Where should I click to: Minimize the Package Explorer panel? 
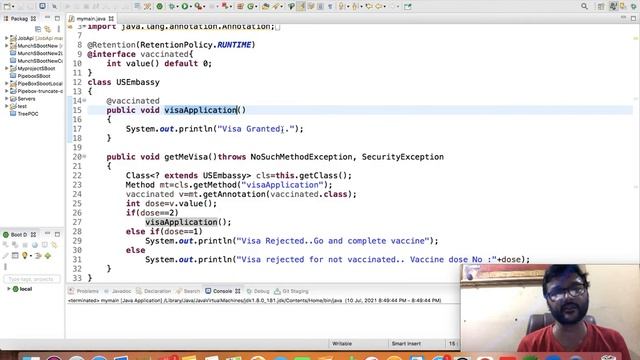click(47, 18)
